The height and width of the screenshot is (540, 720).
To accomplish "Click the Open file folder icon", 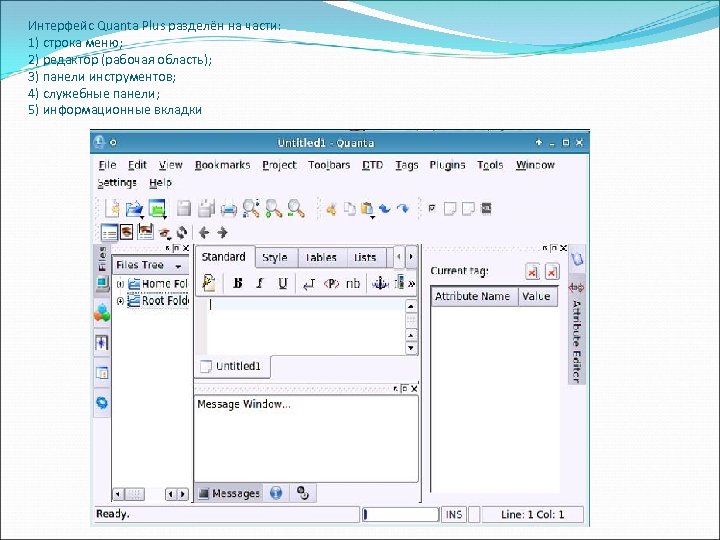I will [x=134, y=208].
